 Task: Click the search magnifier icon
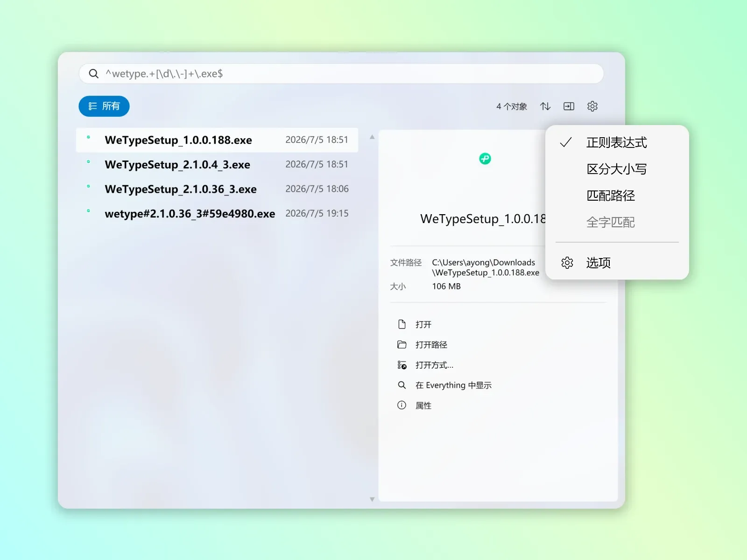coord(93,74)
